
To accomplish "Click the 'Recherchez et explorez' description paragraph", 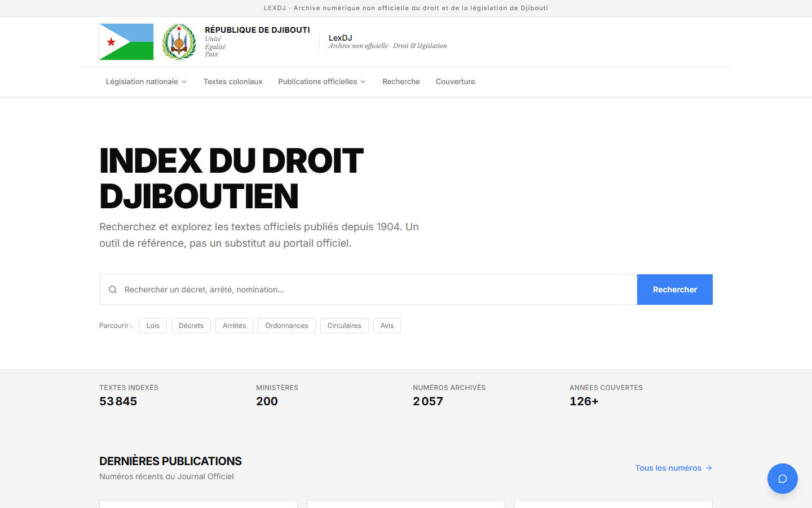I will 259,235.
